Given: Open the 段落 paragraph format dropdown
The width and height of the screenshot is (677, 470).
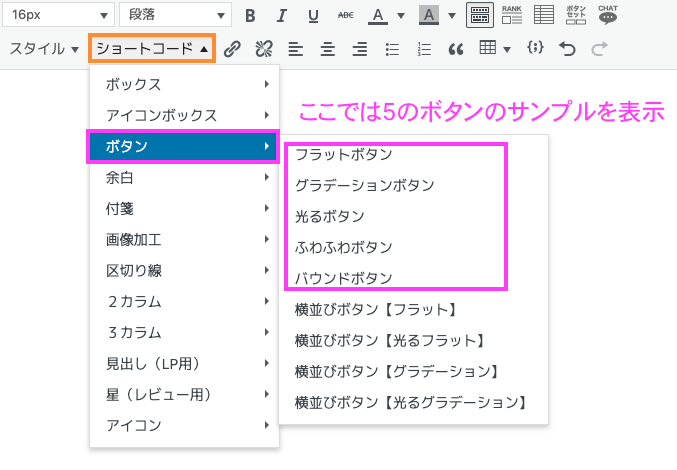Looking at the screenshot, I should [x=175, y=15].
